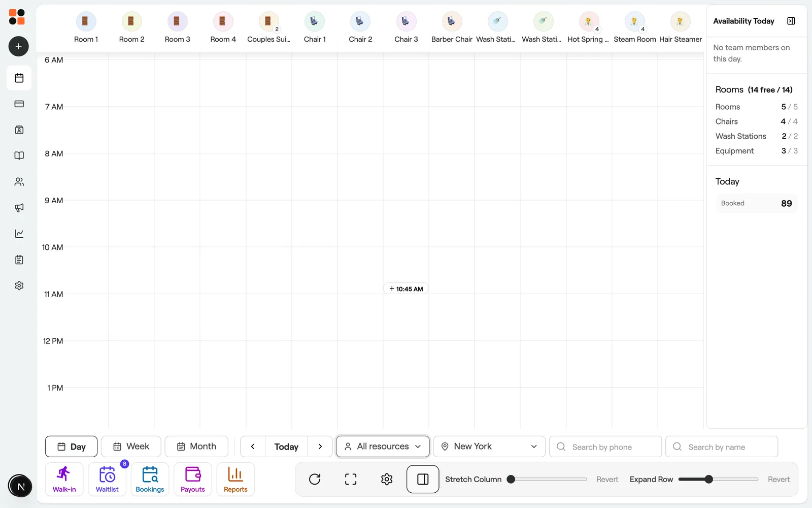Focus the Search by phone field
Screen dimensions: 812x508
pyautogui.click(x=605, y=447)
